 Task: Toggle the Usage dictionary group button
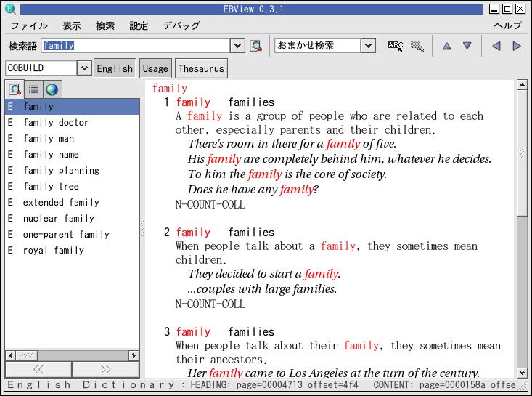tap(155, 68)
